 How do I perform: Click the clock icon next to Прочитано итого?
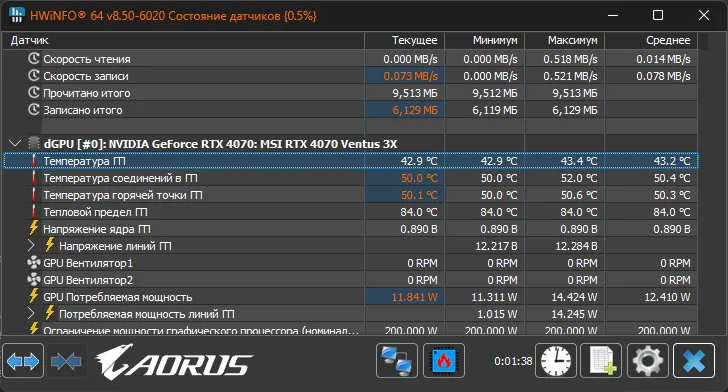tap(33, 92)
